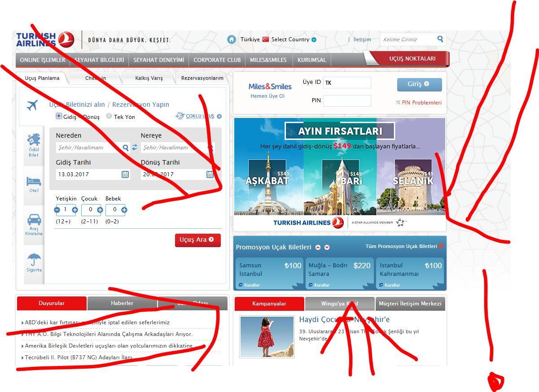The width and height of the screenshot is (539, 392).
Task: Switch to the Duyurular tab
Action: (x=52, y=303)
